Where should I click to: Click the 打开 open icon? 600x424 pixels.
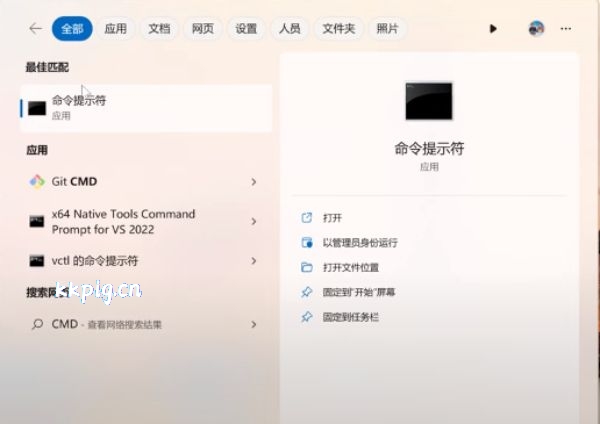tap(307, 218)
